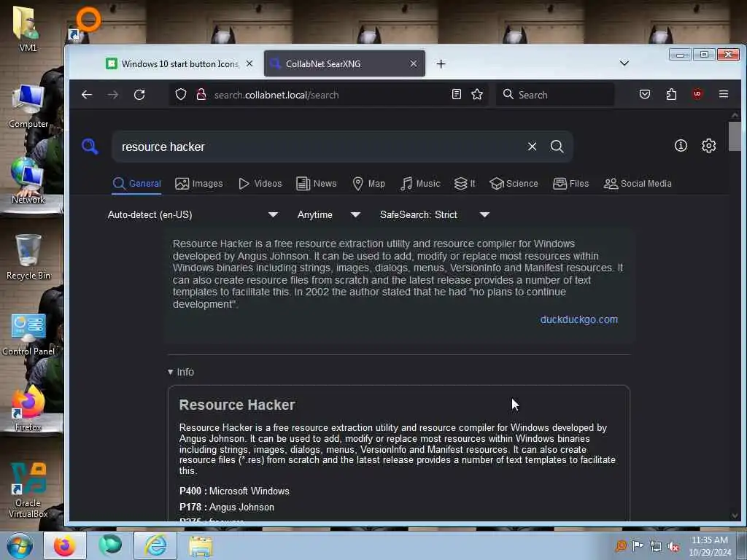Select the VM1 folder on desktop

pyautogui.click(x=27, y=28)
